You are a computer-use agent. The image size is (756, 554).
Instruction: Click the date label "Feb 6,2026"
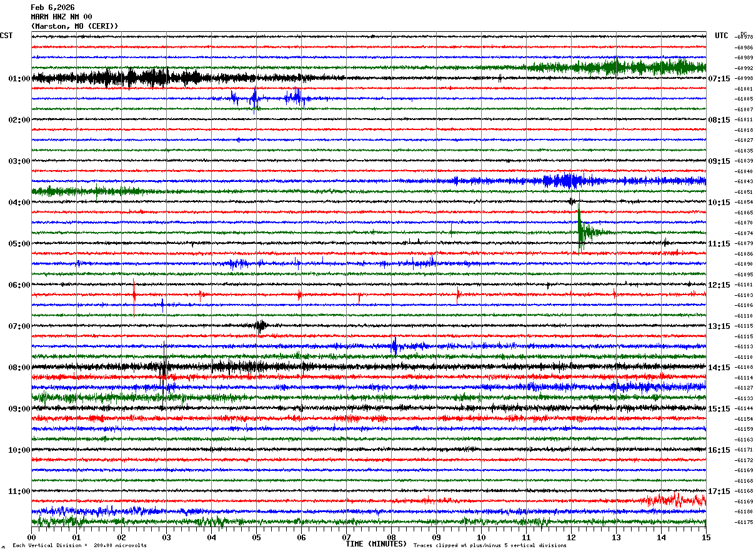pyautogui.click(x=52, y=8)
